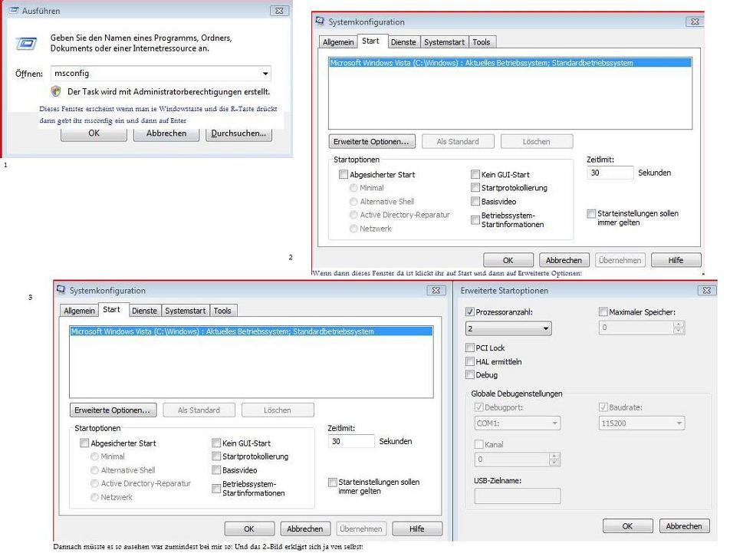Click OK in the Ausführen dialog
730x560 pixels.
click(x=94, y=133)
